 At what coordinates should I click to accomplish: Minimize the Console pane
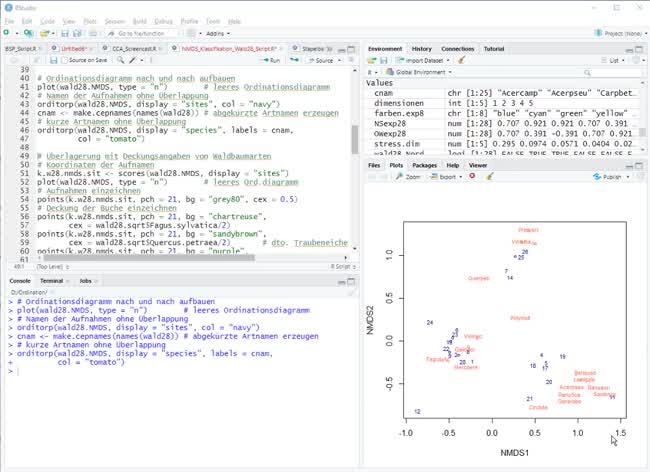click(342, 282)
